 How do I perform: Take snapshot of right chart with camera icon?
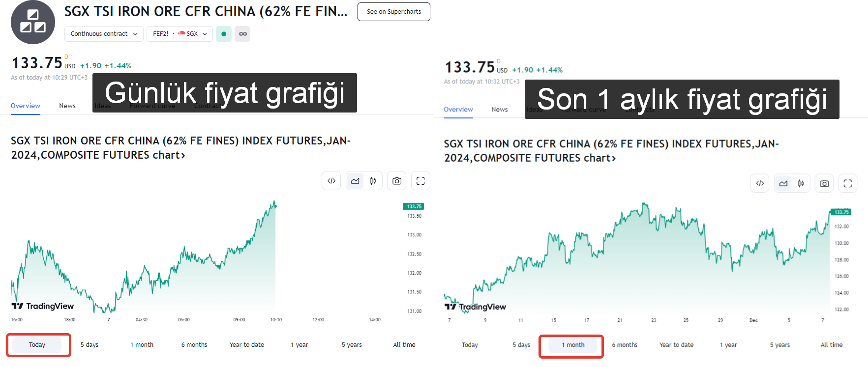pos(825,183)
